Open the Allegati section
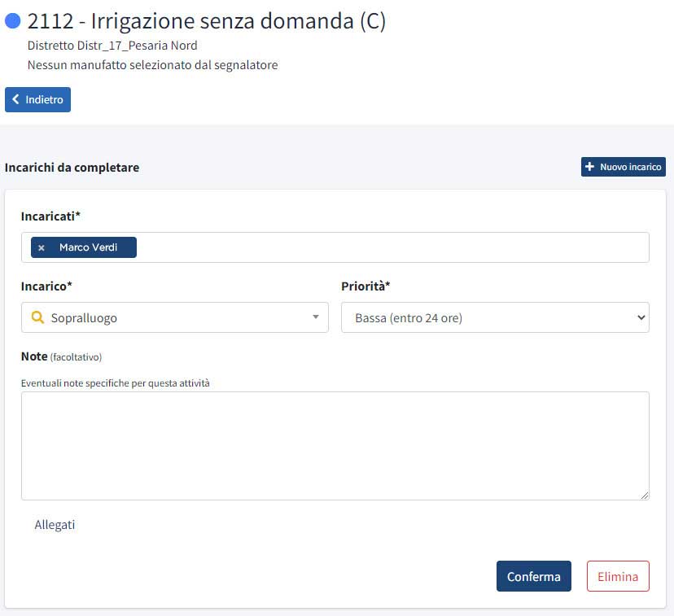 55,524
